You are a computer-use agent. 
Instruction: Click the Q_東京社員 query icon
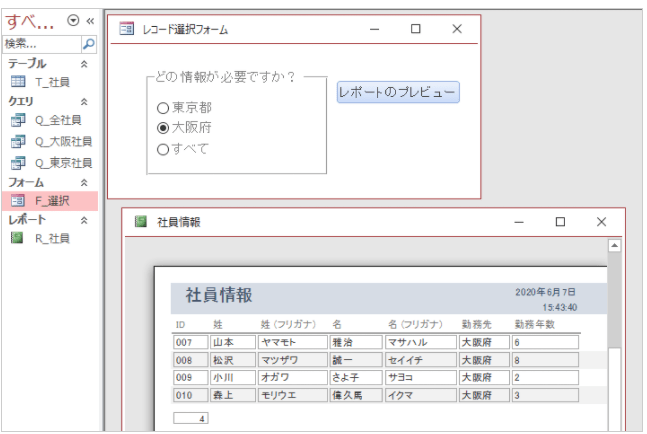(x=17, y=162)
